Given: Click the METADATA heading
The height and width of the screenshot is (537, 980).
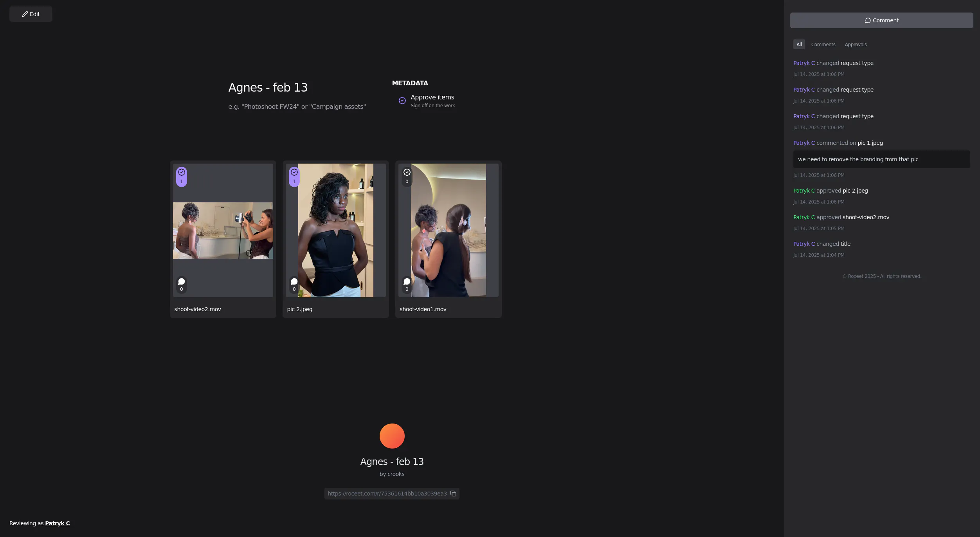Looking at the screenshot, I should click(410, 83).
